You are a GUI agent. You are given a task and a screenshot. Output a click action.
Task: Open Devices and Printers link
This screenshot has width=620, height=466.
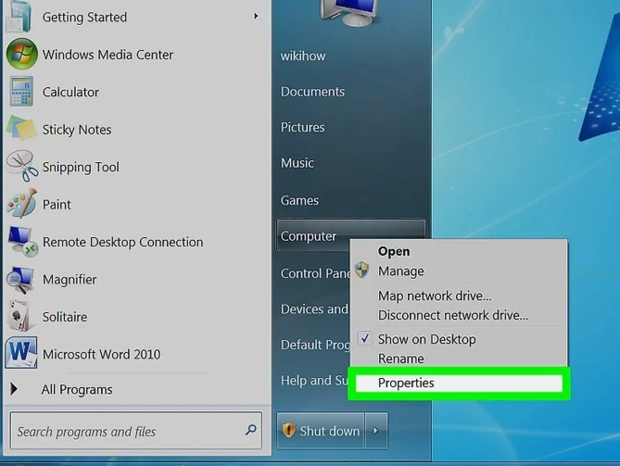[315, 309]
